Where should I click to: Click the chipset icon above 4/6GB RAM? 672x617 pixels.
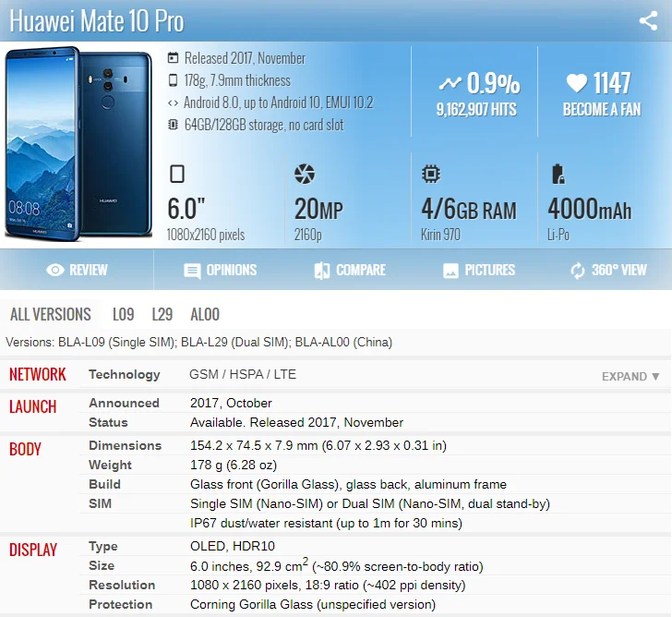tap(431, 174)
